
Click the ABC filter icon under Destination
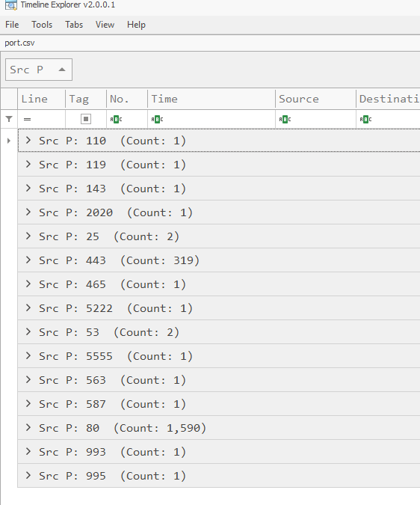tap(365, 120)
